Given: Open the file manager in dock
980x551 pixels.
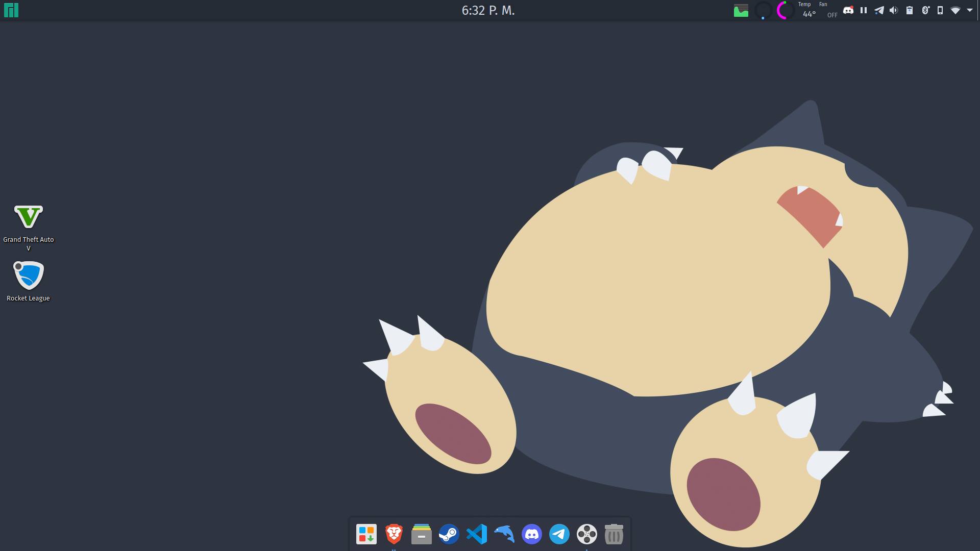Looking at the screenshot, I should pyautogui.click(x=421, y=534).
